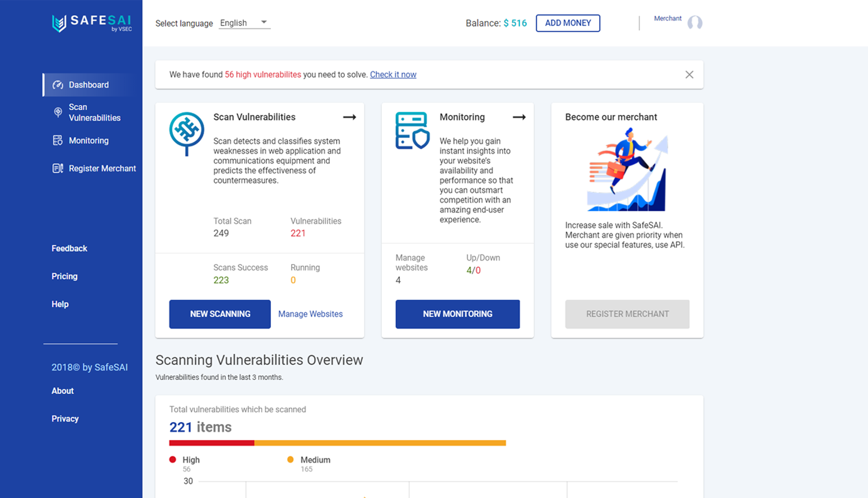Open the Pricing page
This screenshot has height=498, width=868.
64,276
